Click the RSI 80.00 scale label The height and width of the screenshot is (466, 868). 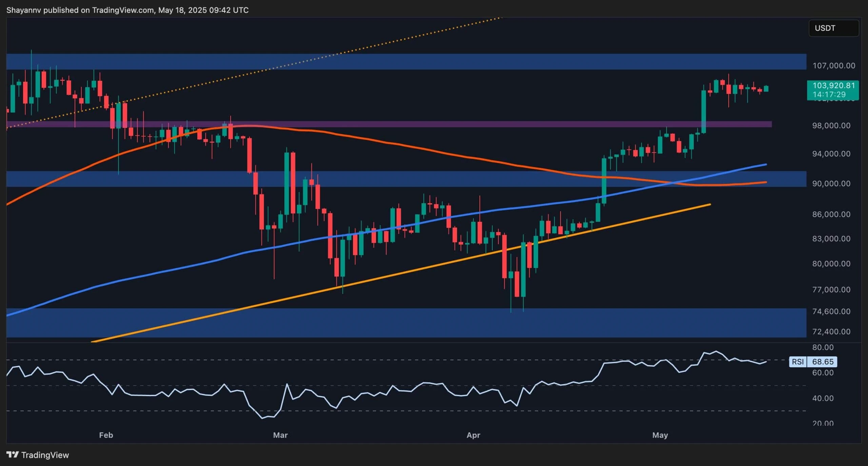823,347
